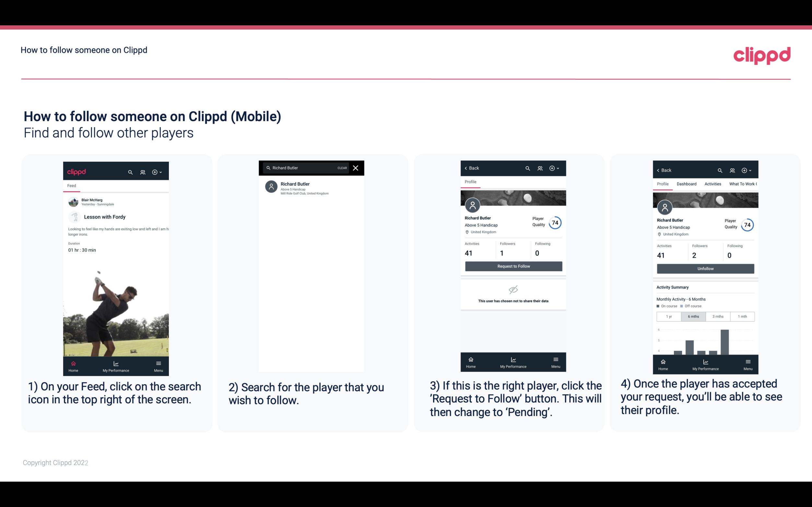Click the 3 months activity chart filter

click(718, 316)
